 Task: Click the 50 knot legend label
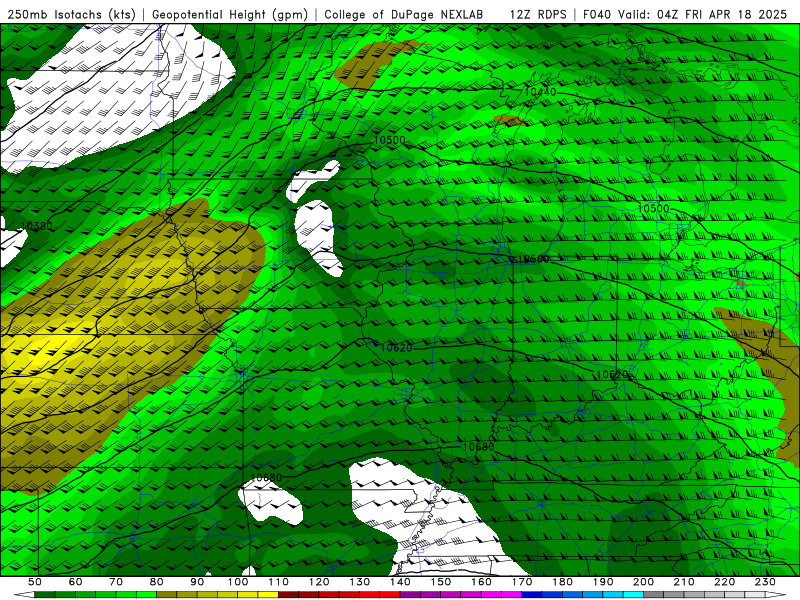pos(35,582)
